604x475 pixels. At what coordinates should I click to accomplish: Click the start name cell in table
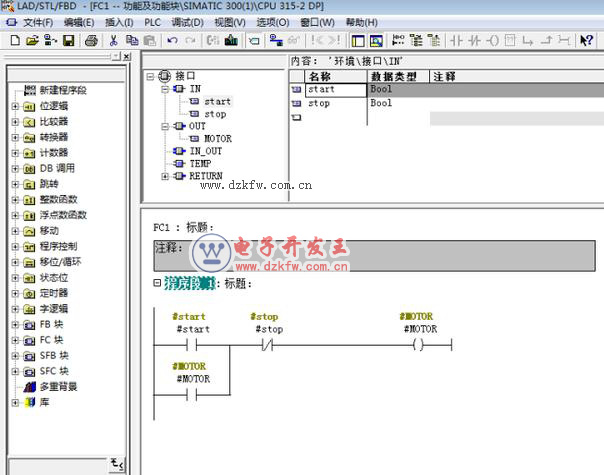336,89
